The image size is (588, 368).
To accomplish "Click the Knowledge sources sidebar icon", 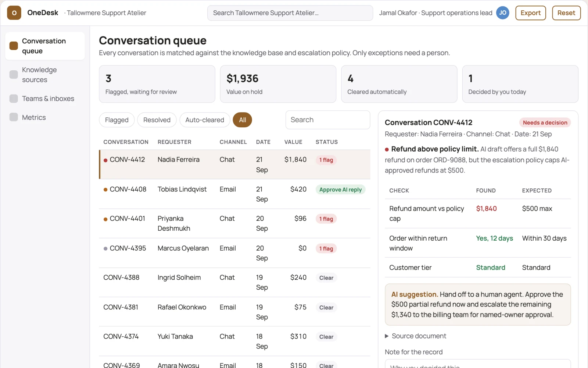I will pyautogui.click(x=14, y=75).
